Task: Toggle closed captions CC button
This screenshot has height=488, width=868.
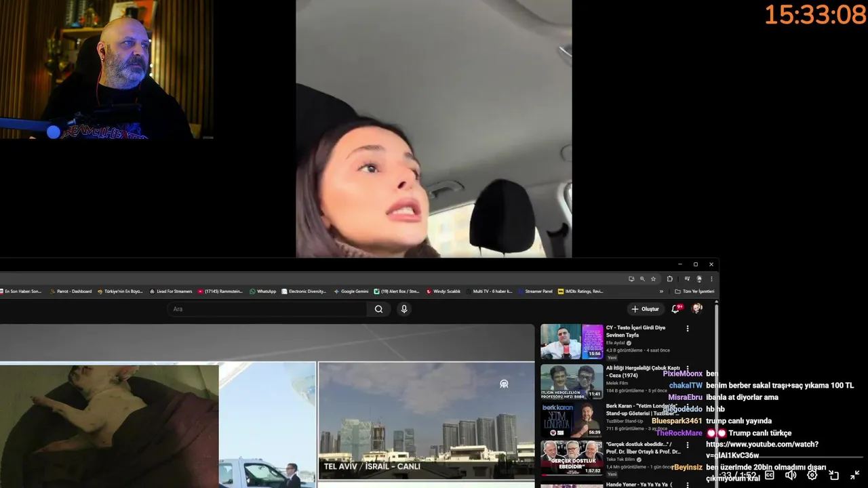Action: pos(770,475)
